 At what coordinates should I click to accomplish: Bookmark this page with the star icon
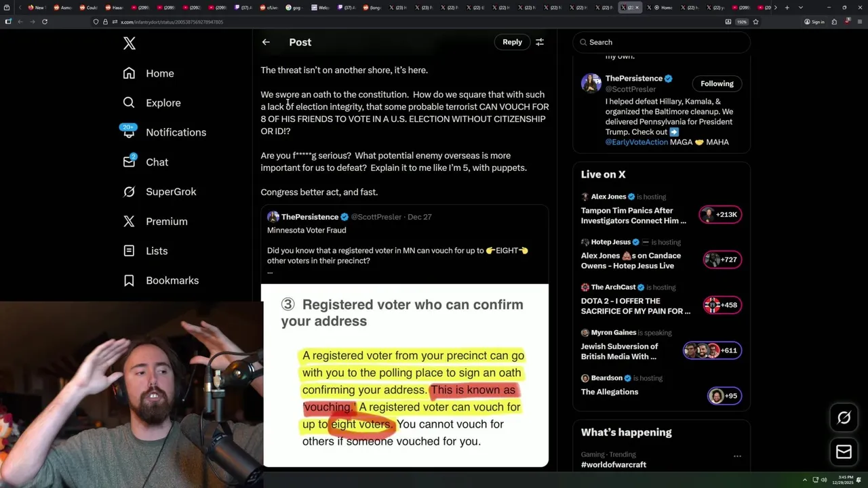(x=755, y=22)
